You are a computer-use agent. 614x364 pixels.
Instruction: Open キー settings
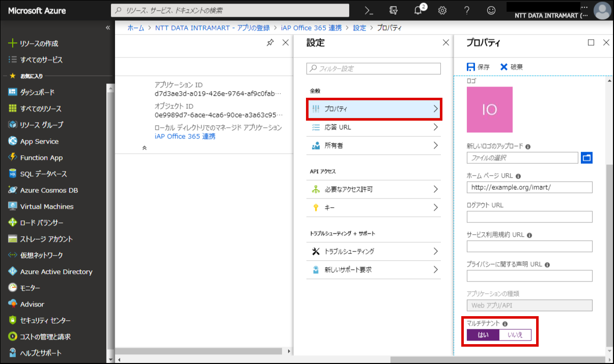point(374,208)
